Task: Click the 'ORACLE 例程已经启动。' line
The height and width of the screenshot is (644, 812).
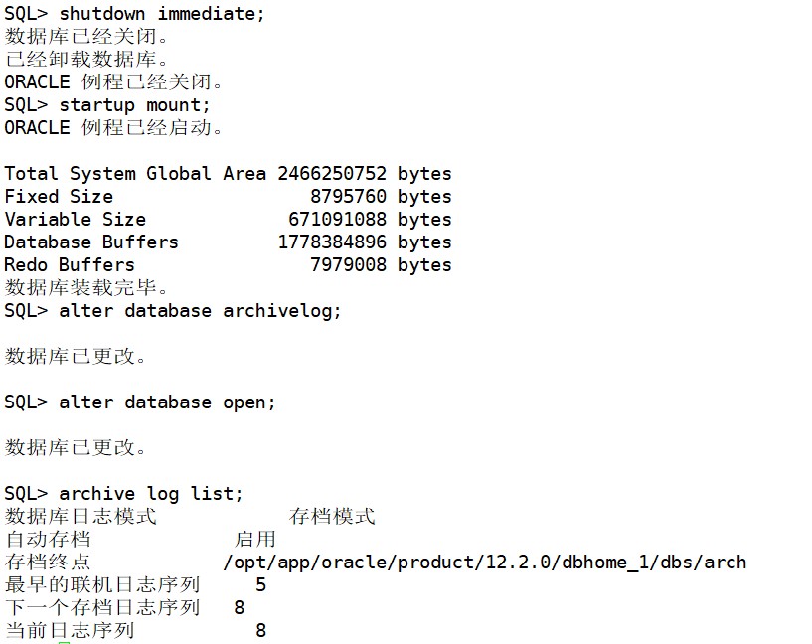Action: pyautogui.click(x=114, y=127)
